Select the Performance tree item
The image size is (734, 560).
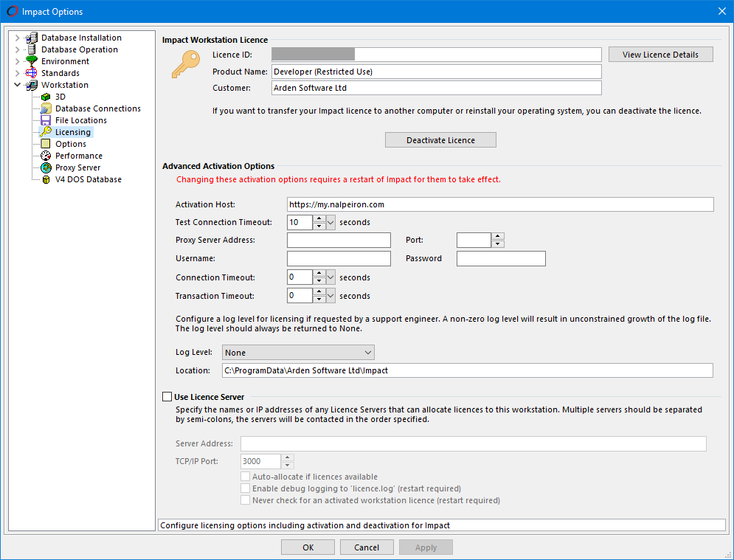pyautogui.click(x=79, y=156)
